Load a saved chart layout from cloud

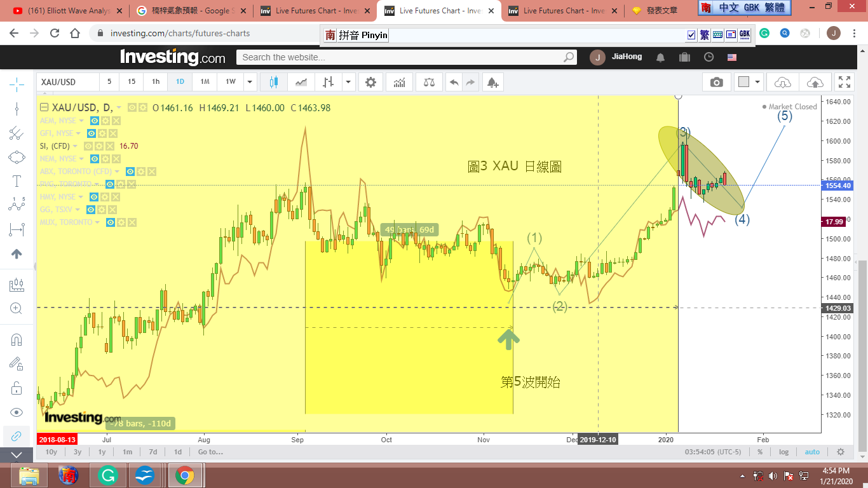coord(783,82)
